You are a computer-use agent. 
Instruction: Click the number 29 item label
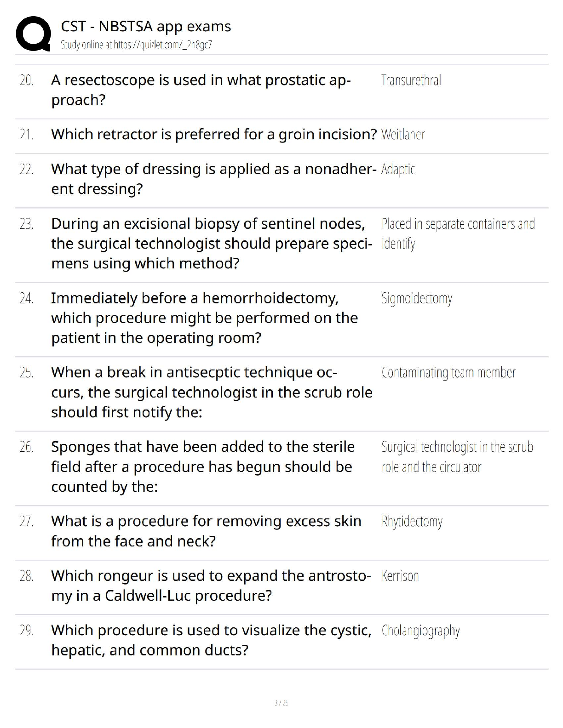tap(27, 631)
